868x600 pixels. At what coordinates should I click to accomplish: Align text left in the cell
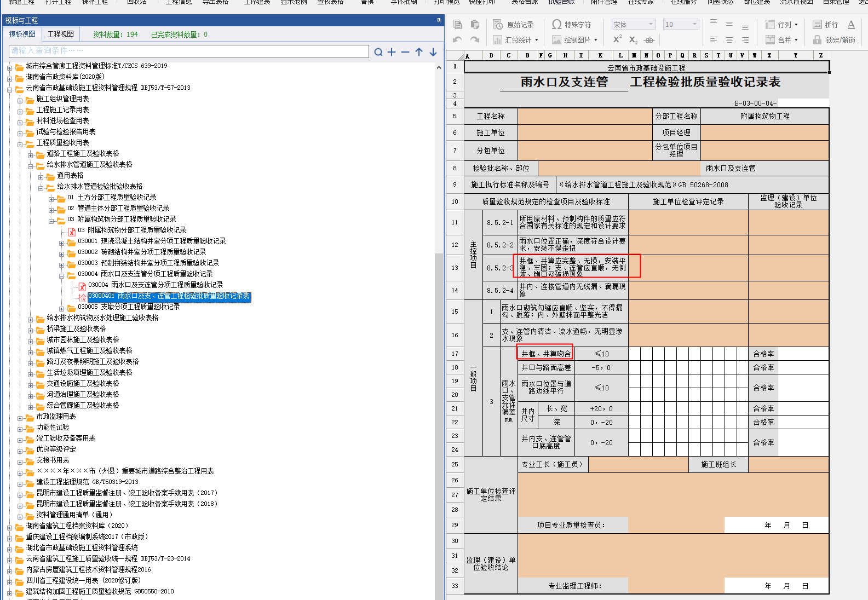tap(714, 39)
